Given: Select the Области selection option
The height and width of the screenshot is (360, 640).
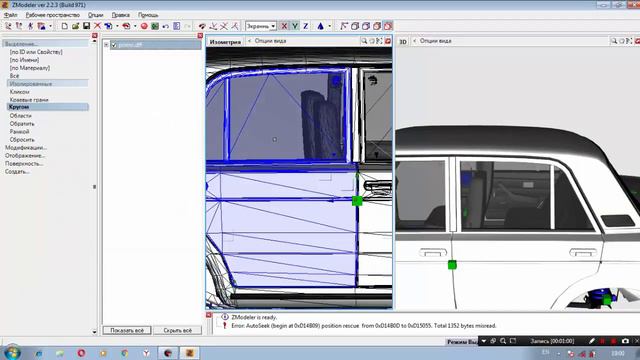Looking at the screenshot, I should click(x=20, y=116).
